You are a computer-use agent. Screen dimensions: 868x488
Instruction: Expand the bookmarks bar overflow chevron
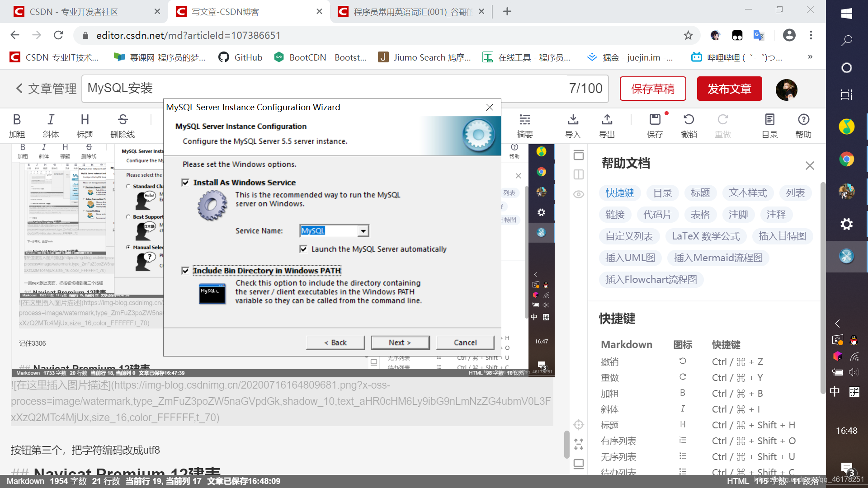(810, 57)
